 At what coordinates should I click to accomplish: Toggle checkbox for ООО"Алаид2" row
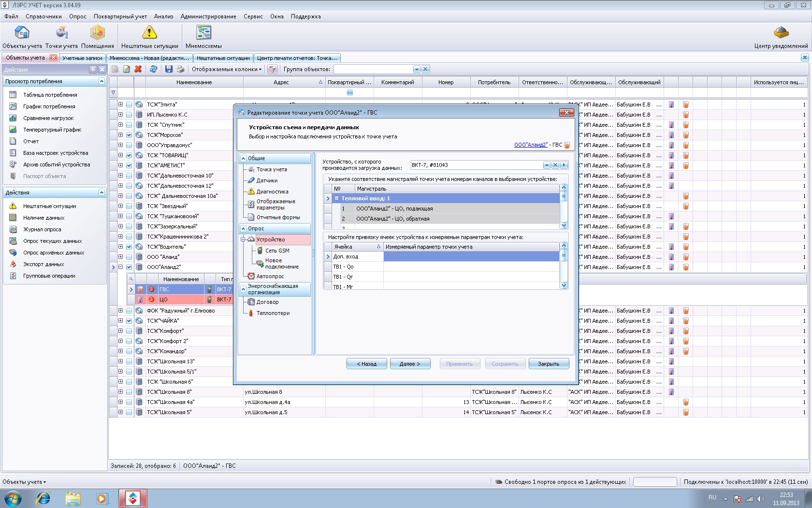tap(129, 267)
